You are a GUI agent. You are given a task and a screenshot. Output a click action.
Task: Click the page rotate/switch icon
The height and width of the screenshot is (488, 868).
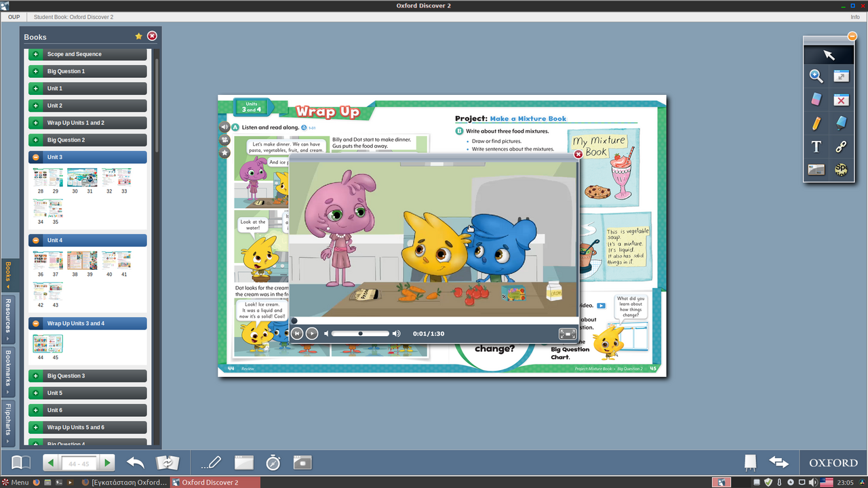click(167, 463)
